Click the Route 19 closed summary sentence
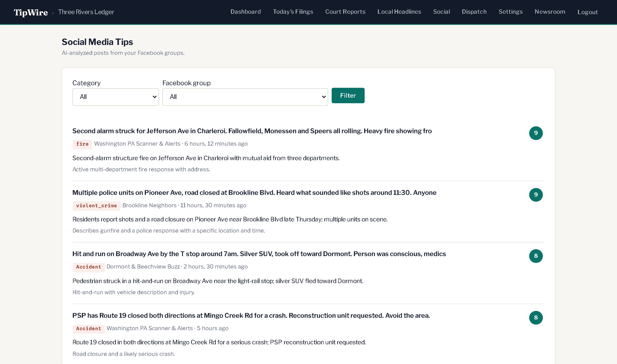Viewport: 617px width, 364px height. point(219,342)
